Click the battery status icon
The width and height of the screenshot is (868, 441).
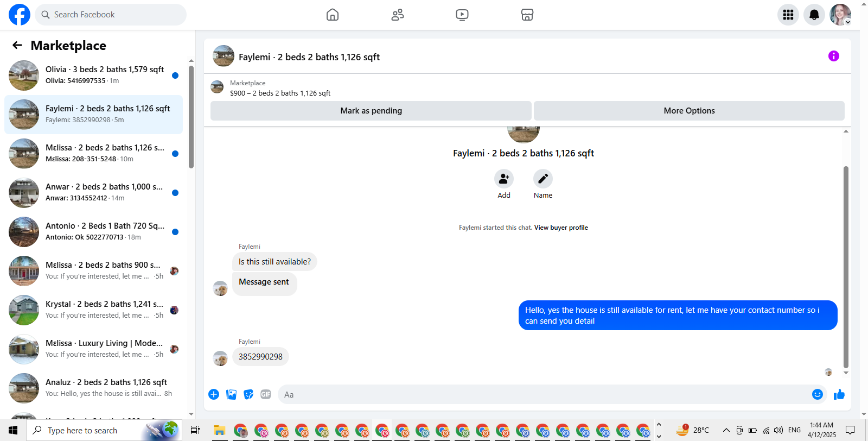(x=752, y=430)
